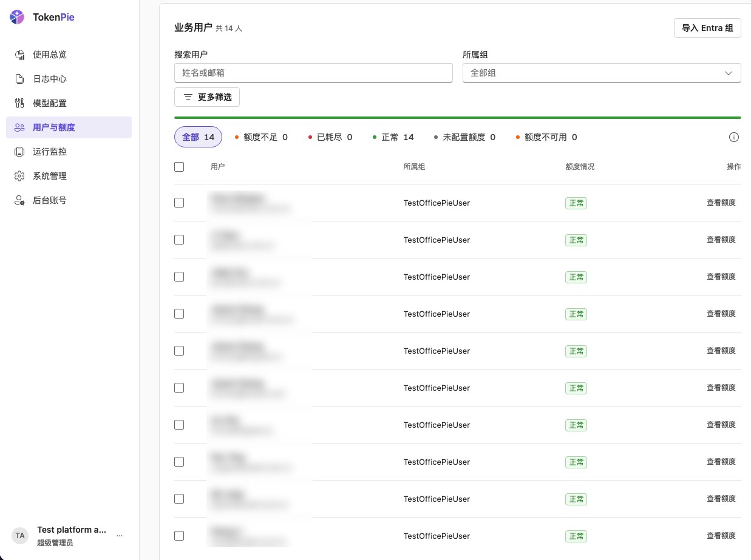Viewport: 751px width, 560px height.
Task: Click the 共 14 人 count text
Action: (229, 29)
